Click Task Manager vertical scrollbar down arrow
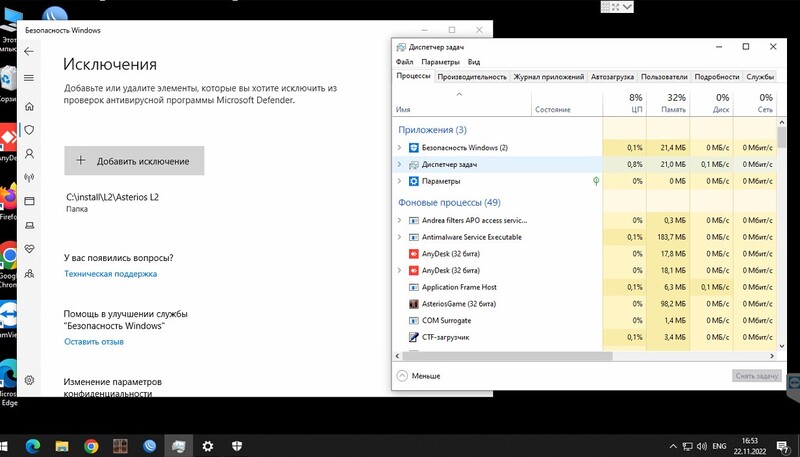Image resolution: width=800 pixels, height=457 pixels. 782,345
